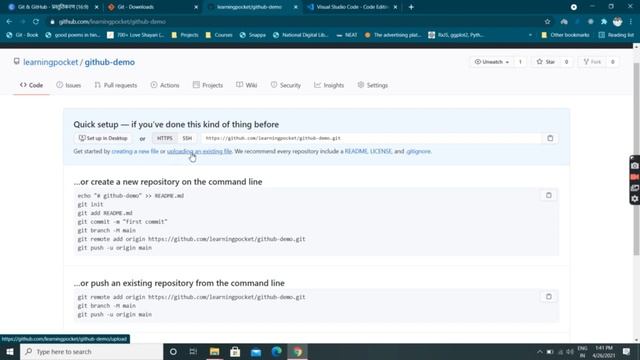Open the Security tab
The image size is (640, 360).
(x=286, y=85)
